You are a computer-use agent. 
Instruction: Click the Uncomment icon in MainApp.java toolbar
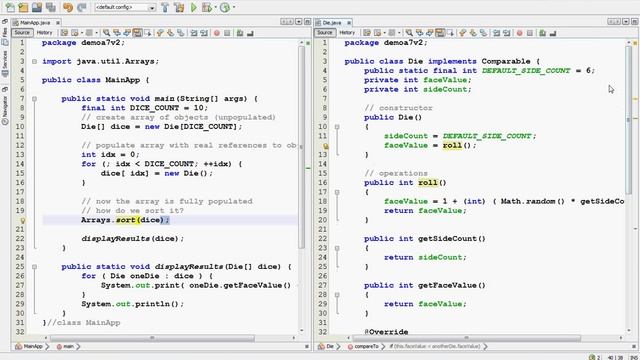pos(250,33)
